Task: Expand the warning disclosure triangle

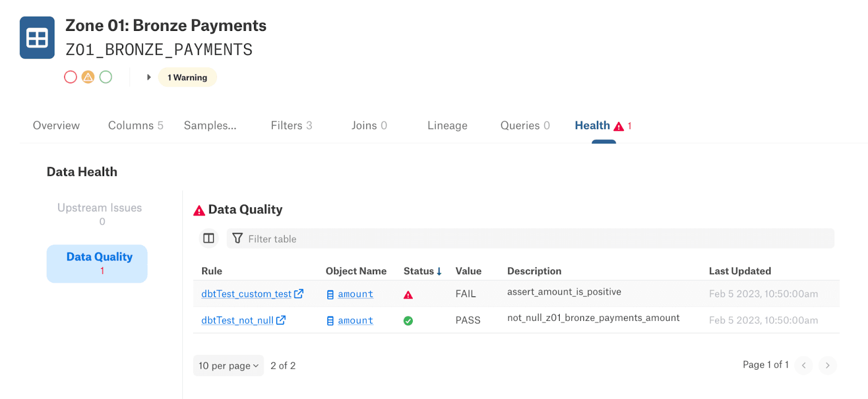Action: coord(149,77)
